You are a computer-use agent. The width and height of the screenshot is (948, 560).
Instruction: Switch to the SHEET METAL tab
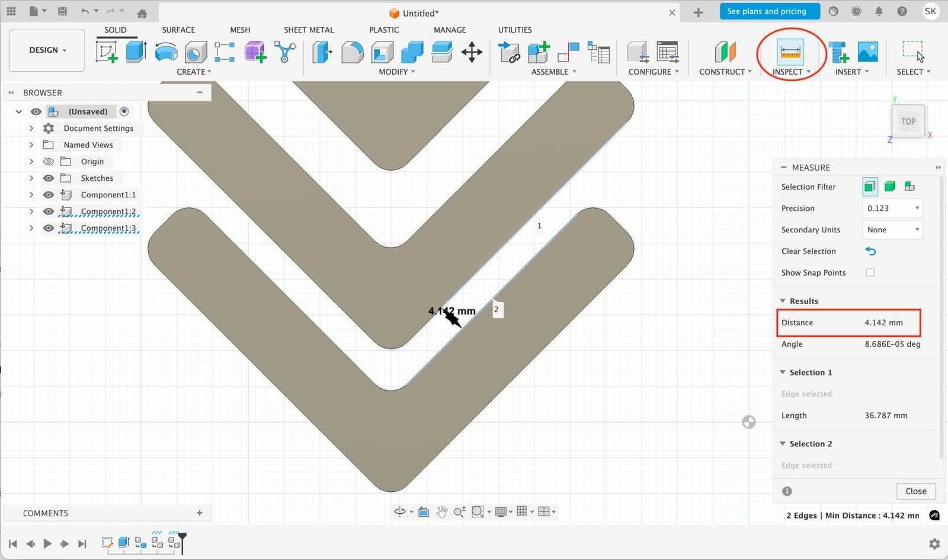pyautogui.click(x=309, y=30)
